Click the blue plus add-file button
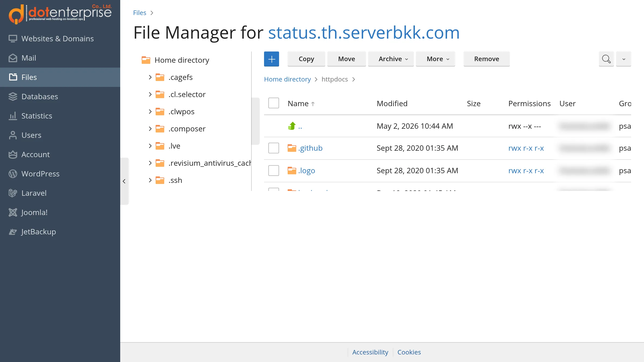This screenshot has width=644, height=362. click(x=272, y=59)
